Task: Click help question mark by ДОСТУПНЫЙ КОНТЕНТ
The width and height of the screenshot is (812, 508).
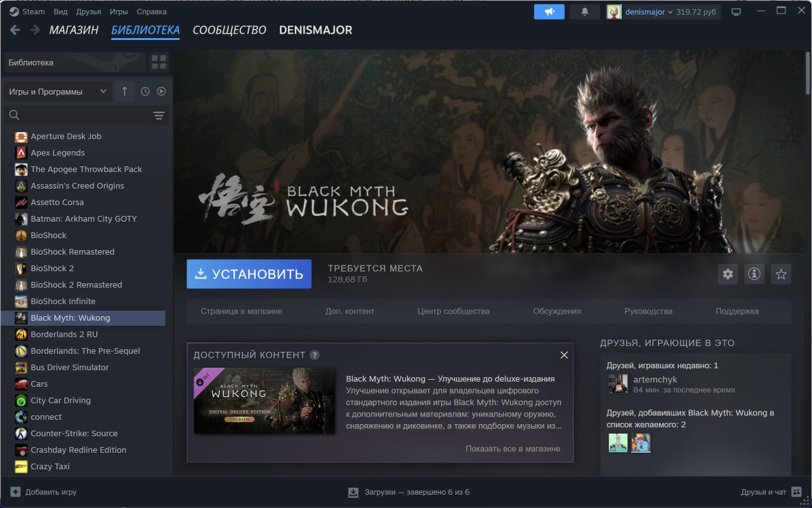Action: click(315, 355)
